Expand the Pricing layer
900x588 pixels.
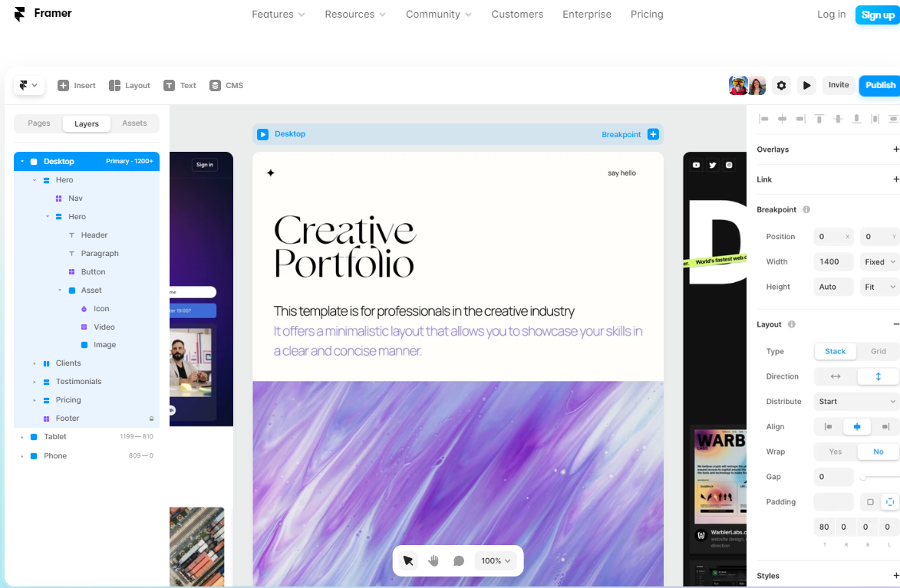[x=35, y=400]
